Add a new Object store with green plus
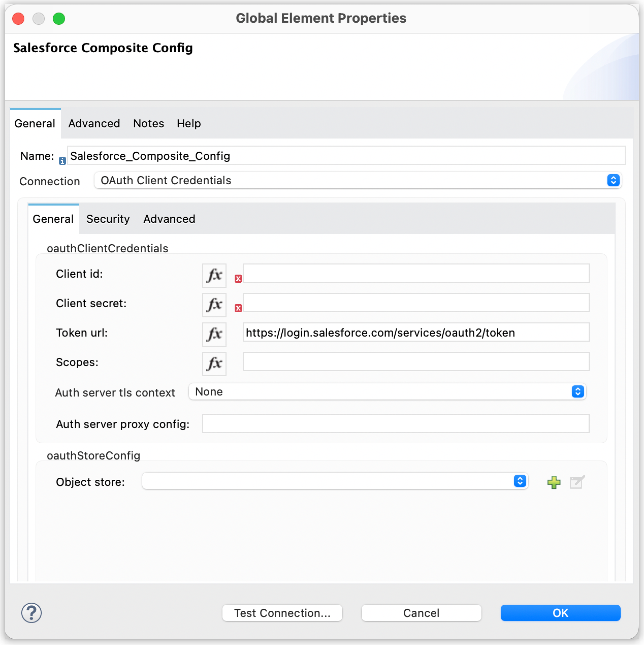Image resolution: width=644 pixels, height=645 pixels. coord(554,482)
